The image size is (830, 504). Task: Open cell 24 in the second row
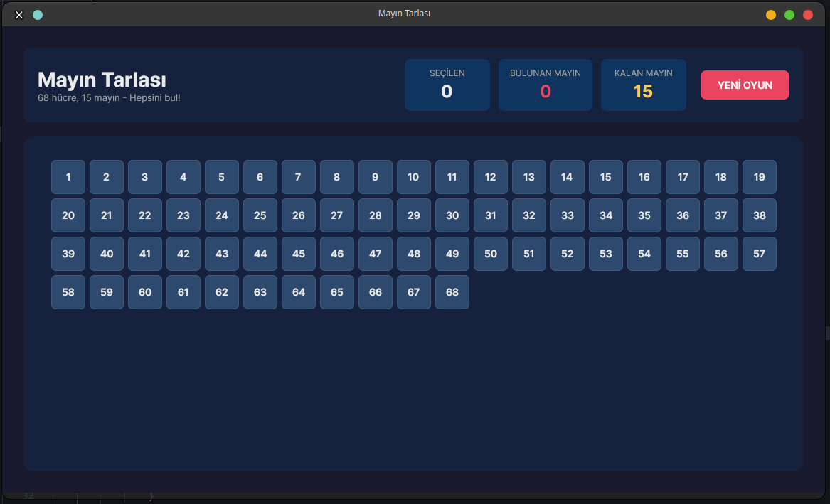click(x=221, y=215)
